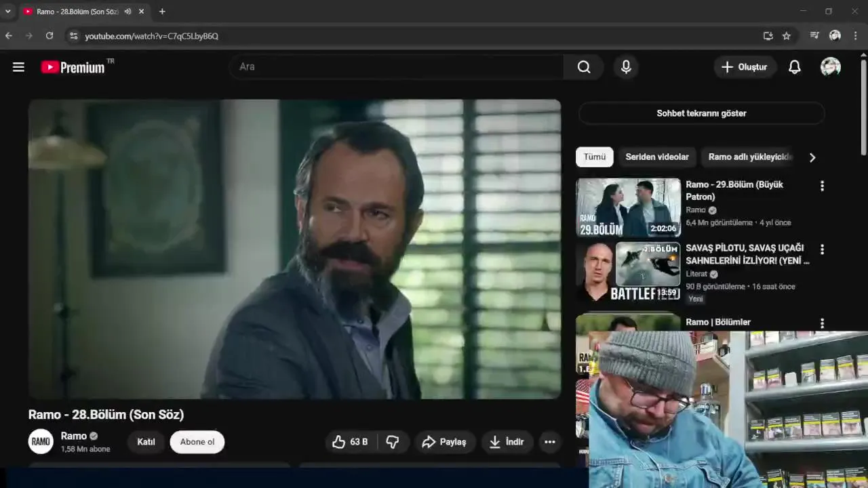Open Ramo | Bölümler playlist title
Screen dimensions: 868x488
[718, 322]
